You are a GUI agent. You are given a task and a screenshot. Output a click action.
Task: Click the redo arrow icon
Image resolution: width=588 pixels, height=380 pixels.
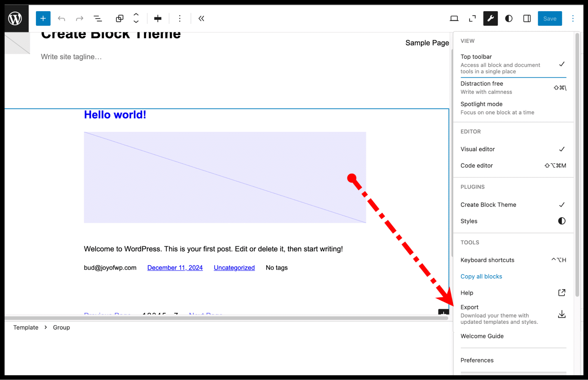[x=79, y=19]
